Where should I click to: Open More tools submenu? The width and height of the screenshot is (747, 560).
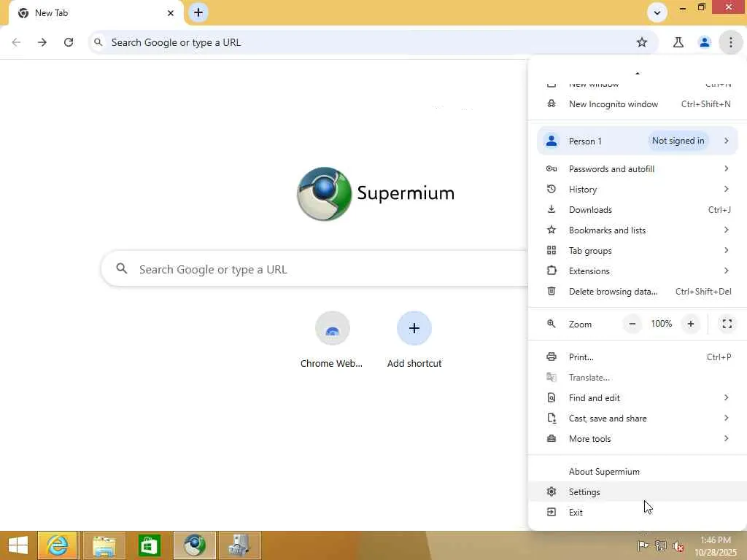click(x=638, y=438)
